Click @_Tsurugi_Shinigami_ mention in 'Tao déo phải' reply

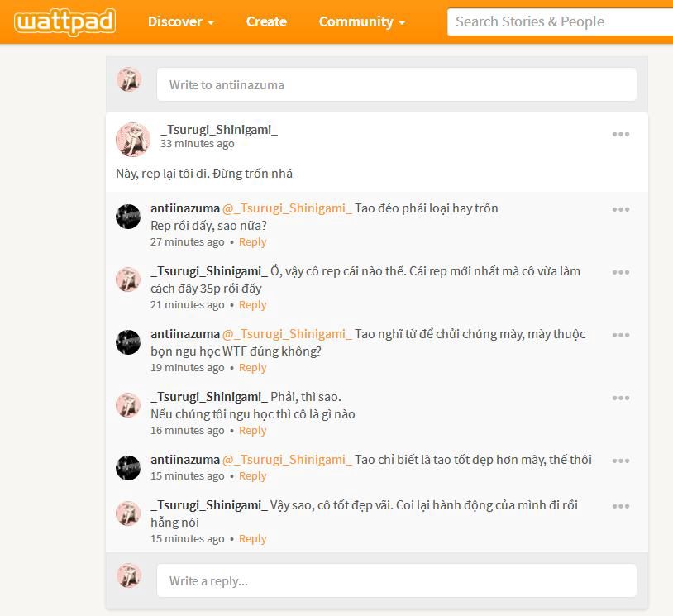click(x=287, y=208)
